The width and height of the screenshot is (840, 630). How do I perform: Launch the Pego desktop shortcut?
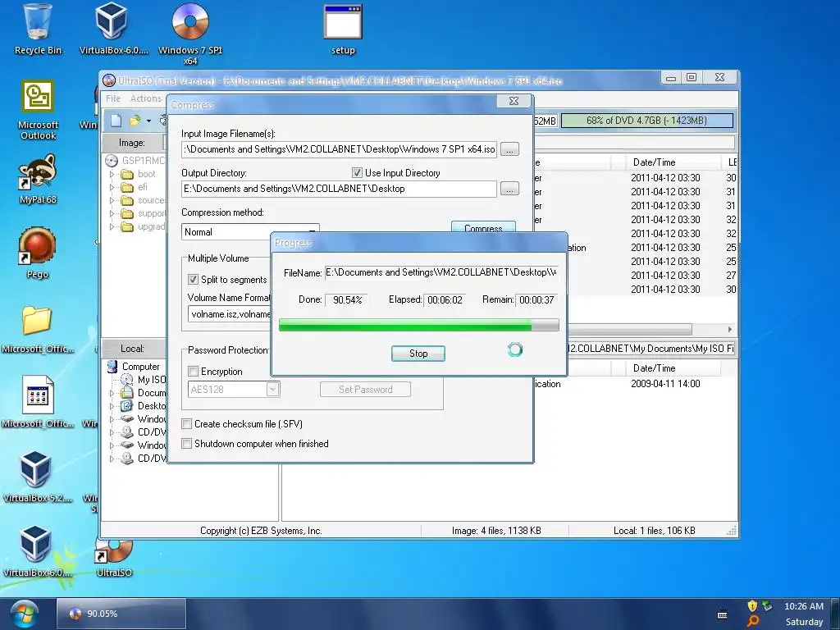click(38, 253)
